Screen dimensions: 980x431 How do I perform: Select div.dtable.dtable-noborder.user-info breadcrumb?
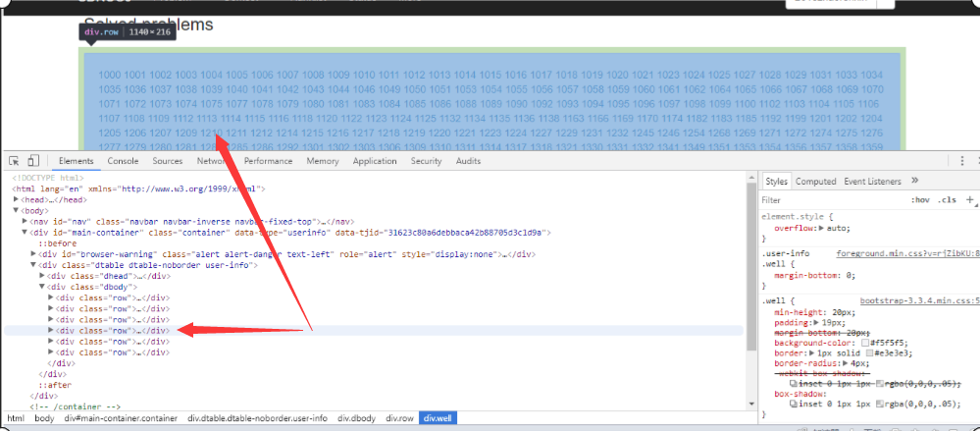click(257, 418)
